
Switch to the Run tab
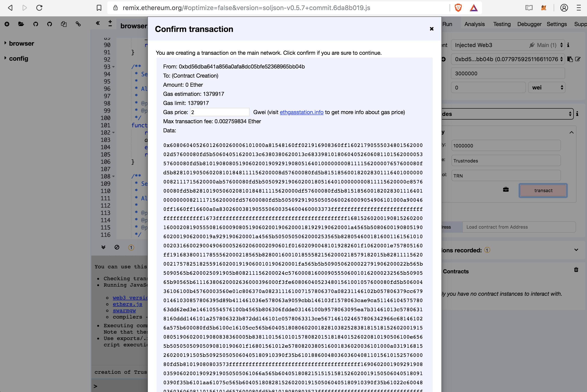[447, 24]
